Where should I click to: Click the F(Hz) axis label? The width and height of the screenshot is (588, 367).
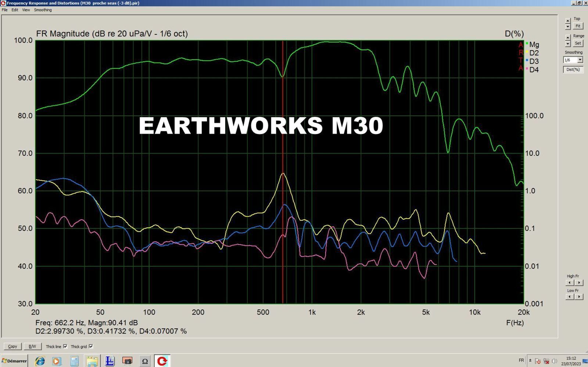click(515, 323)
